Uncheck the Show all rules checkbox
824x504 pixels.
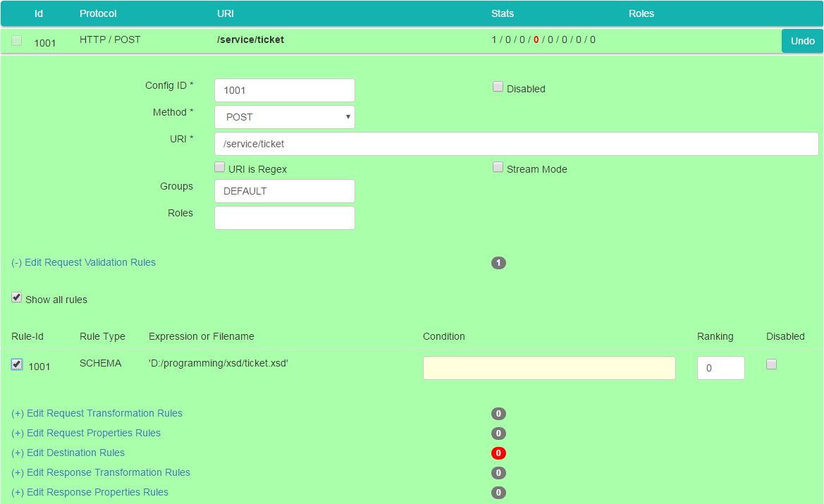click(17, 298)
